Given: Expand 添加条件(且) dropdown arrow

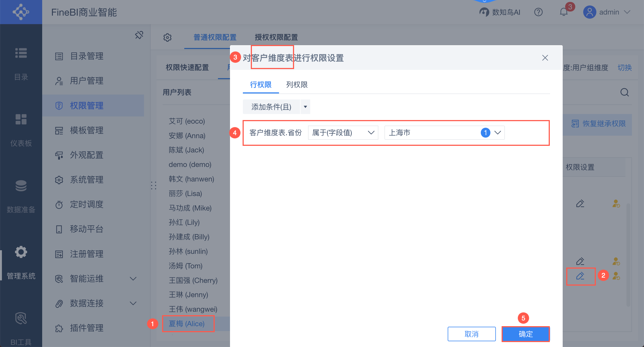Looking at the screenshot, I should (305, 107).
